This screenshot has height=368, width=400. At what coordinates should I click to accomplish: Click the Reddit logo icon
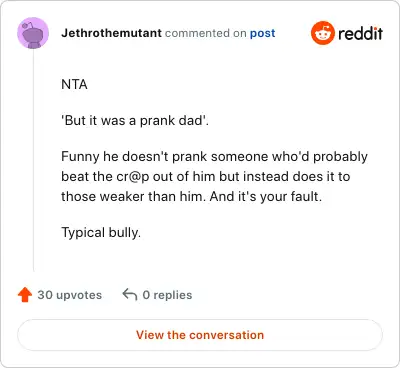(x=322, y=33)
